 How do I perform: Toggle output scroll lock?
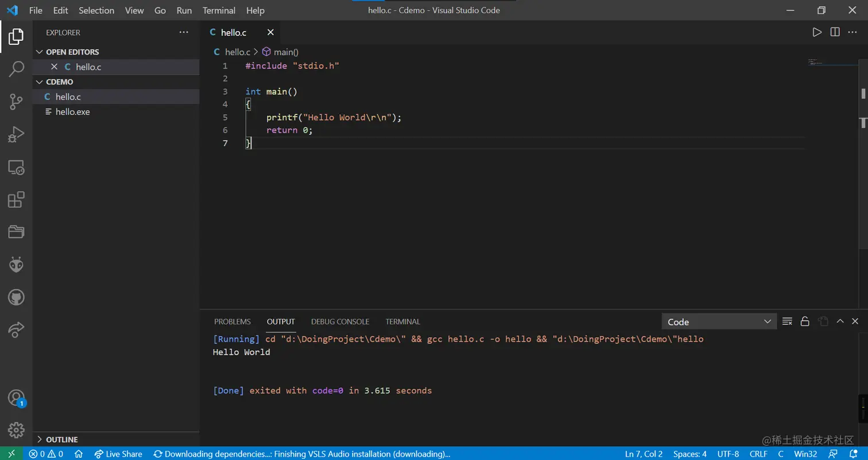coord(805,322)
